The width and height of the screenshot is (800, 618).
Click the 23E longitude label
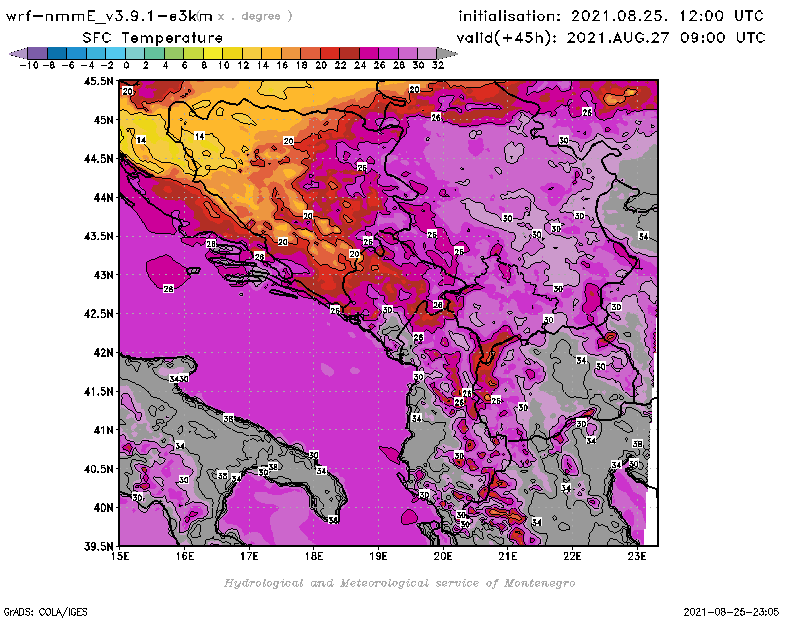tap(637, 556)
